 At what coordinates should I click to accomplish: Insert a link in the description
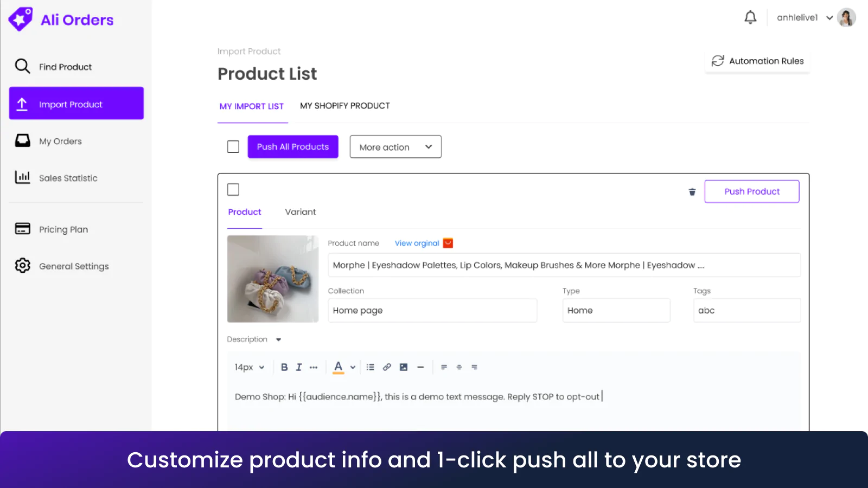coord(387,367)
